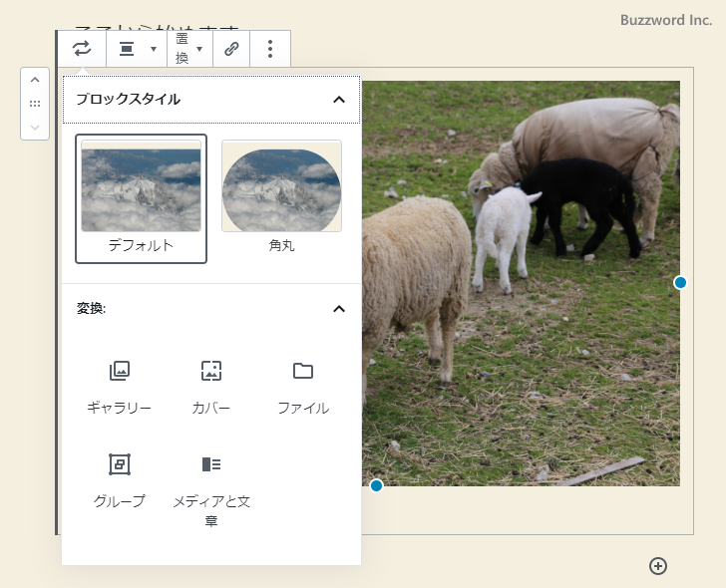726x588 pixels.
Task: Collapse the 変換 transform section
Action: coord(211,309)
